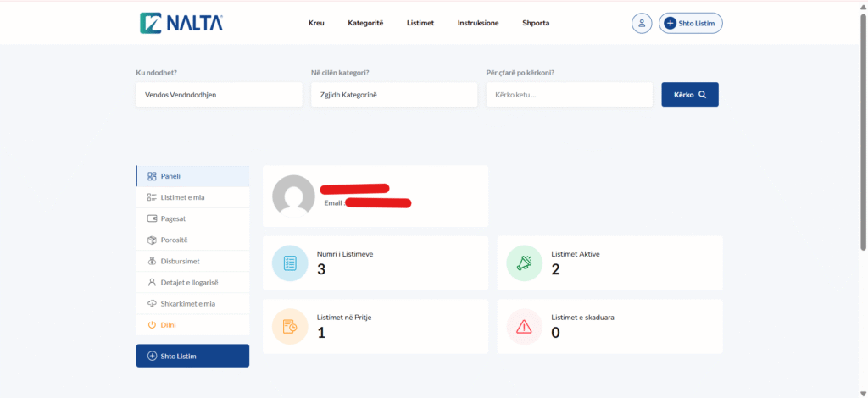This screenshot has height=398, width=868.
Task: Click the NALTA logo in header
Action: (181, 23)
